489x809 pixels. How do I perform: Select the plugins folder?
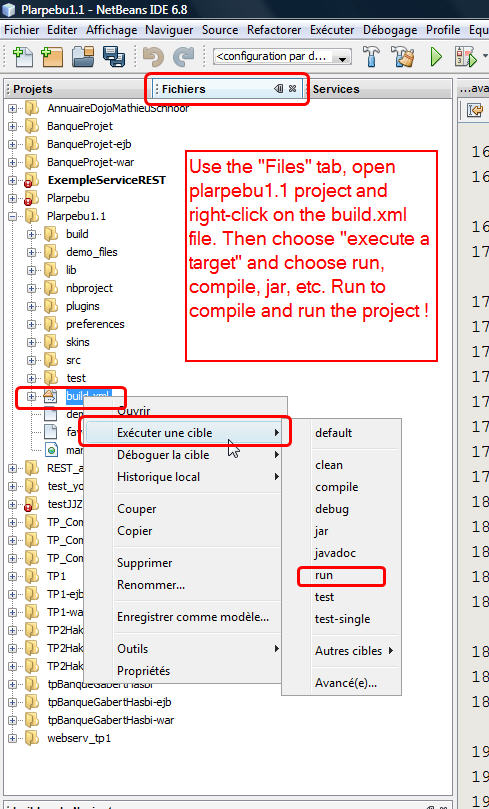(x=83, y=306)
